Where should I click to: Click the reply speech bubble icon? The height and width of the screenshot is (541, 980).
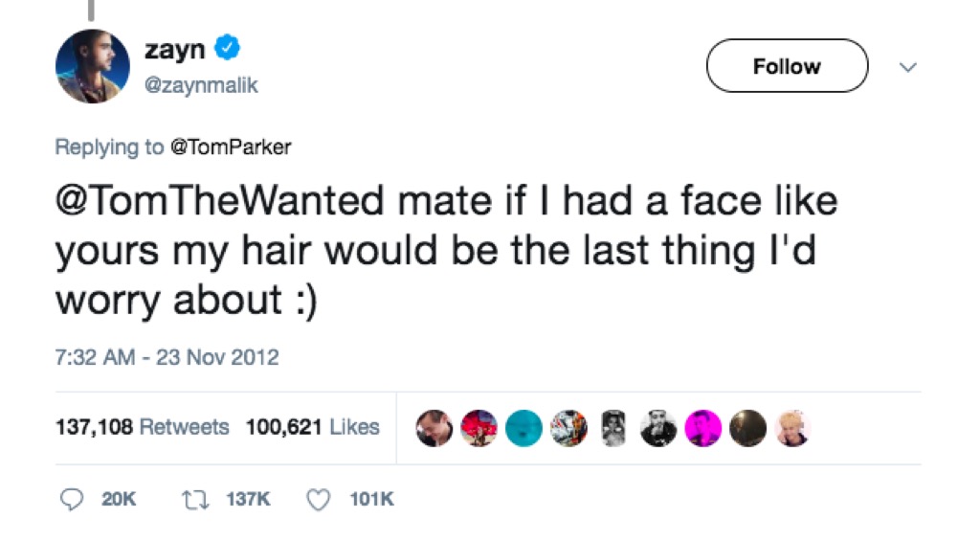[73, 499]
